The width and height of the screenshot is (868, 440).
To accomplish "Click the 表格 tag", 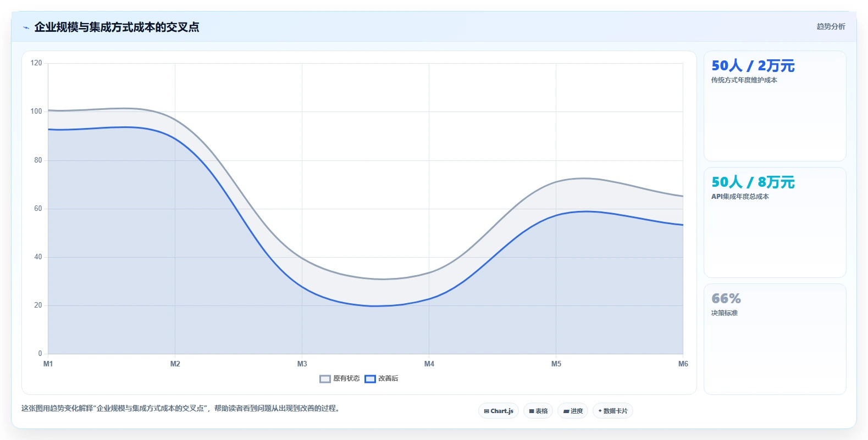I will [538, 411].
